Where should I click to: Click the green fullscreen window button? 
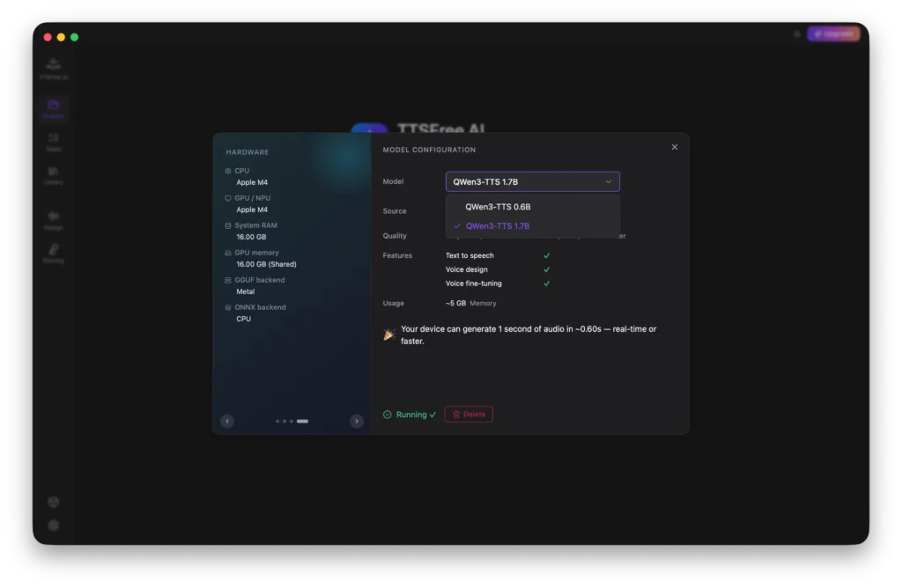click(x=74, y=37)
